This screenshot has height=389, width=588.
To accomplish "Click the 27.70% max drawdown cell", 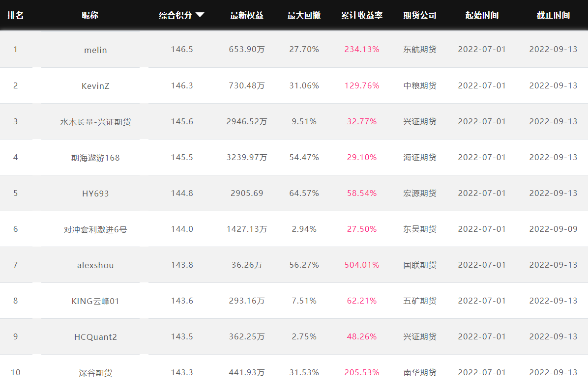I will 304,49.
